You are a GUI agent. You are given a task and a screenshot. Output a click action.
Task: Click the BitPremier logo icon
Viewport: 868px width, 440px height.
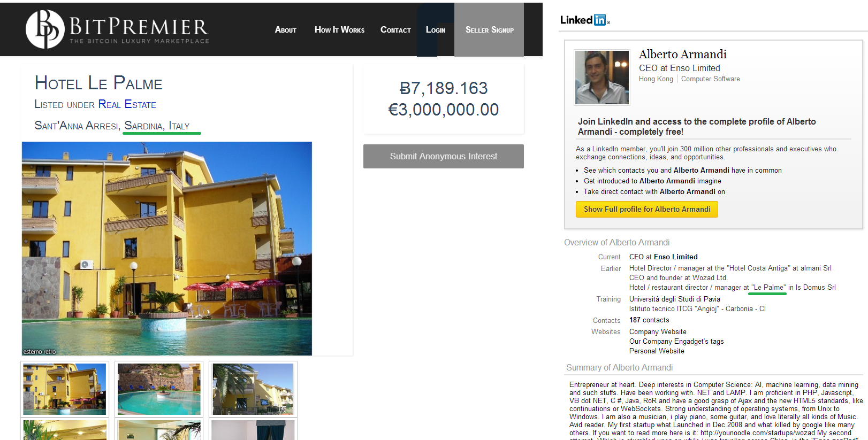(45, 29)
